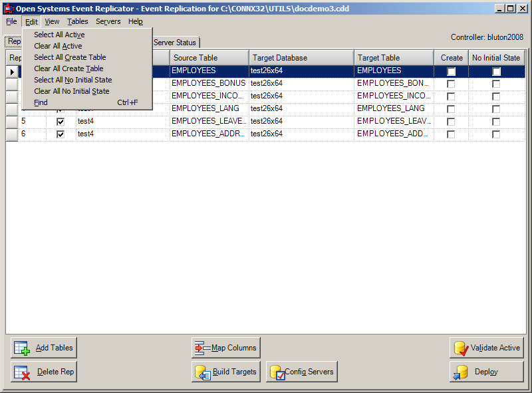Screen dimensions: 532x393
Task: Open the Servers menu
Action: coord(108,21)
